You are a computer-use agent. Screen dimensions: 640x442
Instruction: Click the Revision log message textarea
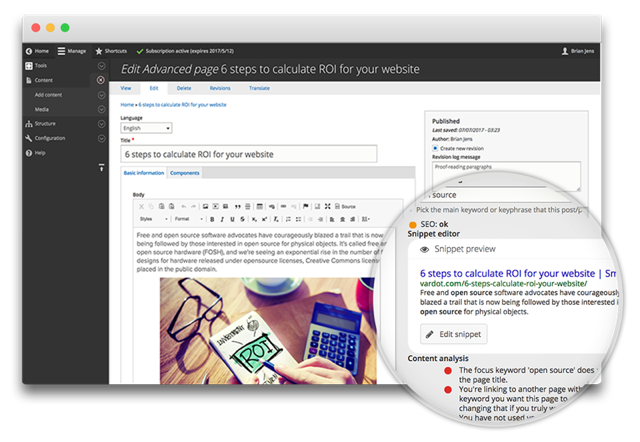pos(506,176)
